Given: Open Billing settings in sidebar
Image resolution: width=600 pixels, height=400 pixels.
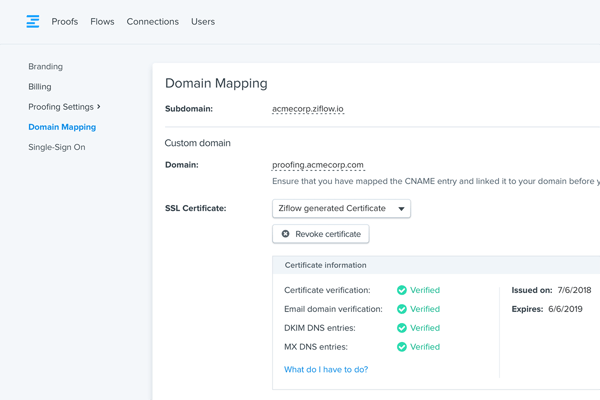Looking at the screenshot, I should pyautogui.click(x=40, y=87).
